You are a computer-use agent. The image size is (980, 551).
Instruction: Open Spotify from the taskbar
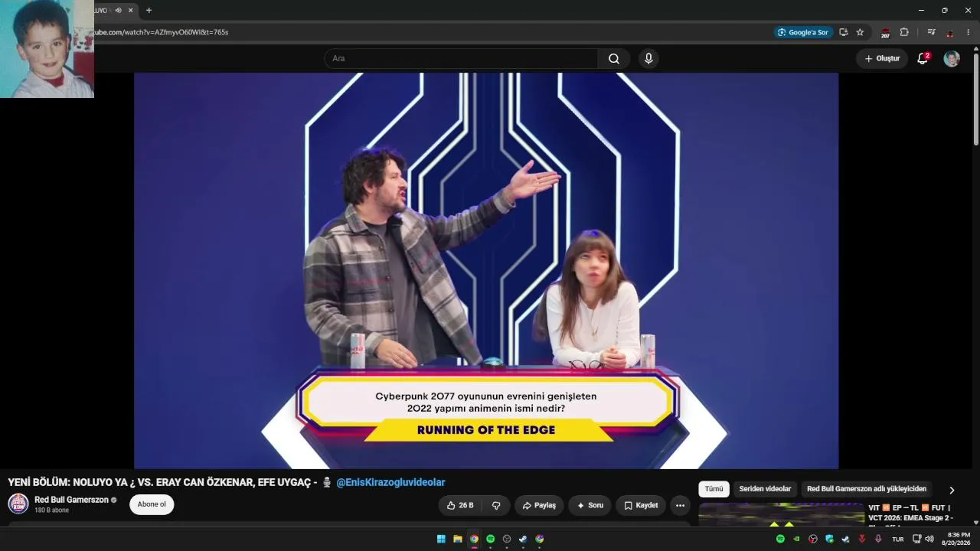491,539
